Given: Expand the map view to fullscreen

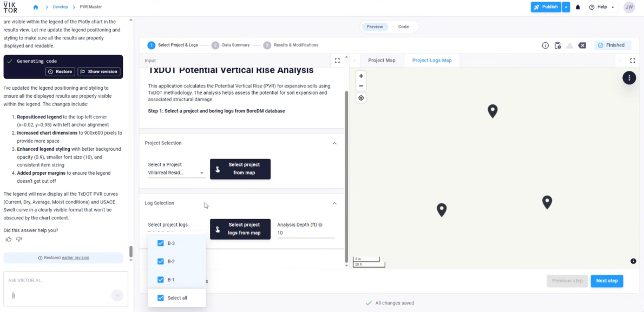Looking at the screenshot, I should click(x=633, y=61).
